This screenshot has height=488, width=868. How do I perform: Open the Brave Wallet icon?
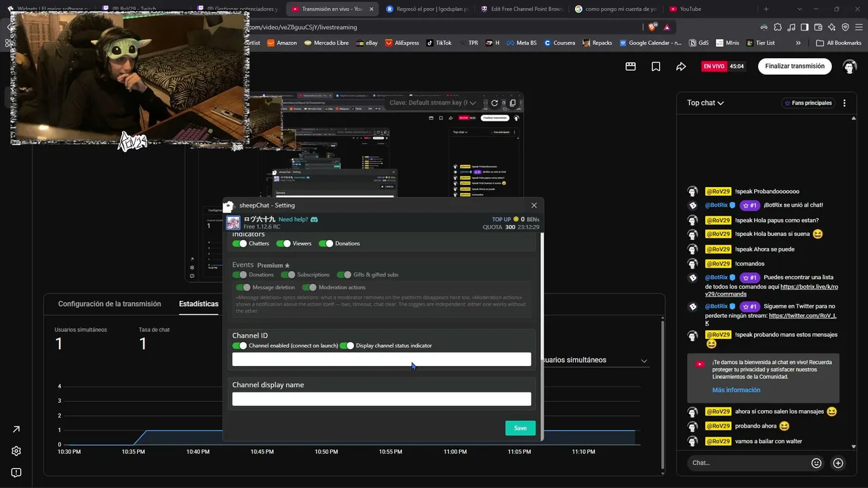pyautogui.click(x=818, y=27)
